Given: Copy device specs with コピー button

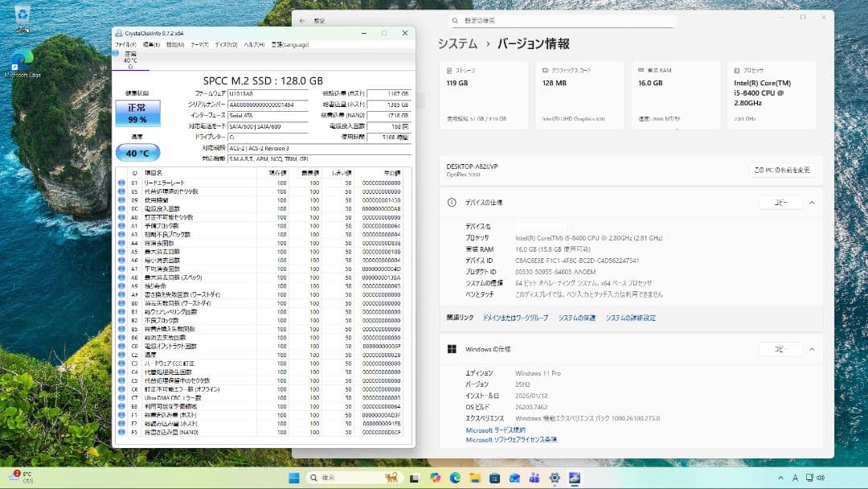Looking at the screenshot, I should click(x=780, y=203).
